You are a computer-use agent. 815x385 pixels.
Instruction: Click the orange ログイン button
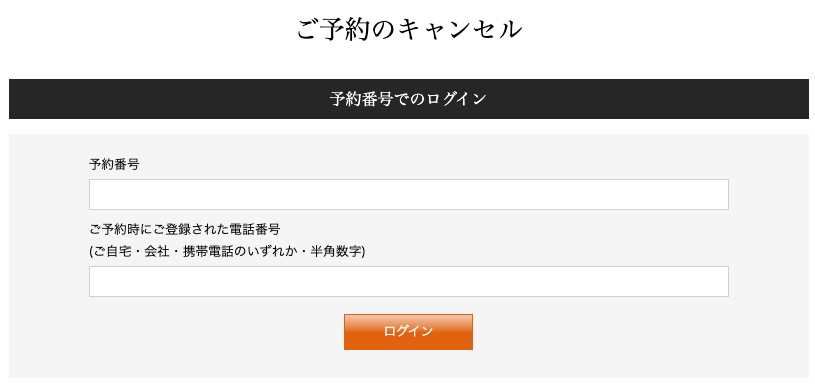coord(408,331)
